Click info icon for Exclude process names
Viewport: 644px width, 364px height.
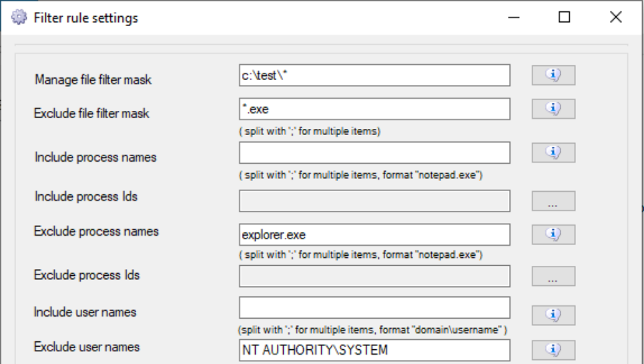(x=553, y=234)
